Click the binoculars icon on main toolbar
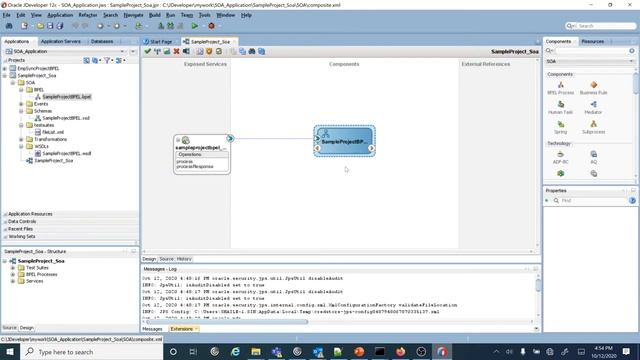Image resolution: width=640 pixels, height=360 pixels. tap(9, 26)
